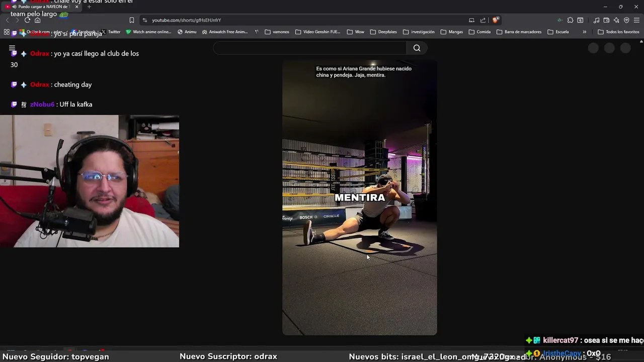Image resolution: width=644 pixels, height=362 pixels.
Task: Open the browser home page
Action: click(x=37, y=20)
